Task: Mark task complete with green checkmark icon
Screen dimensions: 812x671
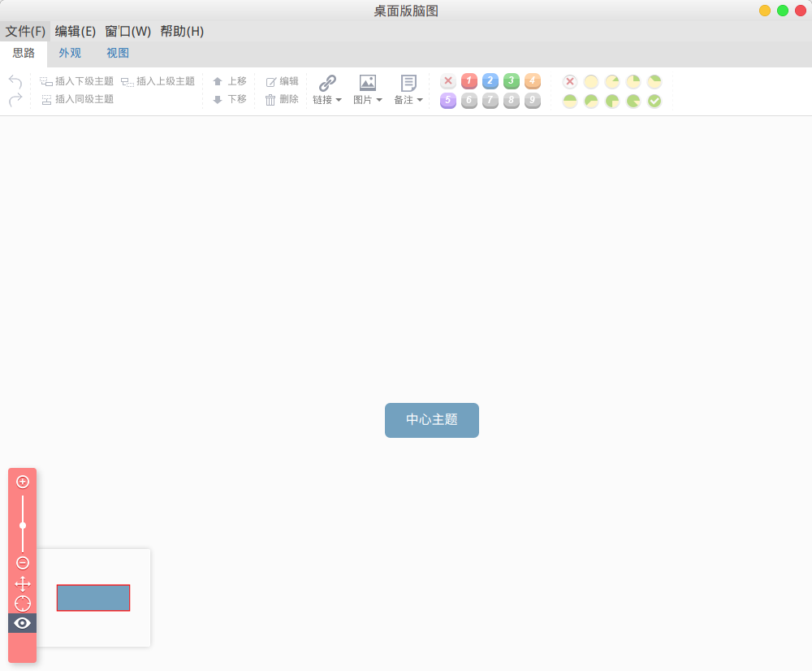Action: pos(654,101)
